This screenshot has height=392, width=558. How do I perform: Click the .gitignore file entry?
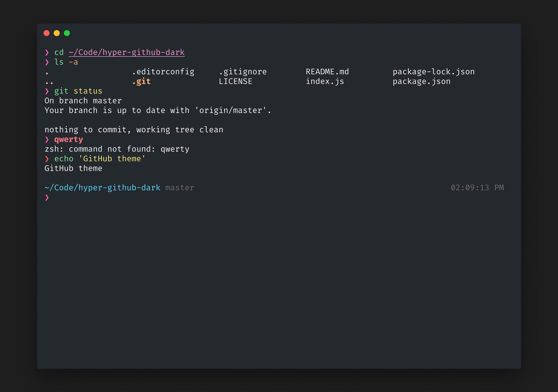click(242, 72)
